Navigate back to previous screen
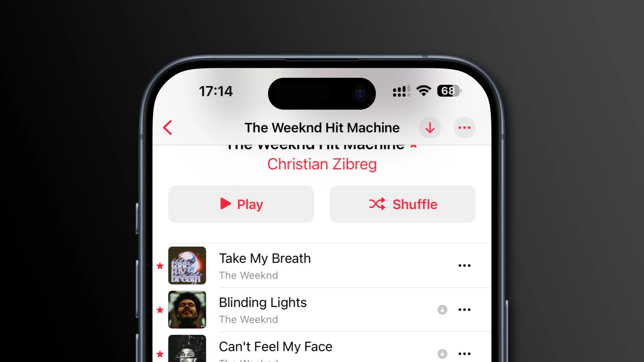Image resolution: width=644 pixels, height=362 pixels. click(167, 128)
